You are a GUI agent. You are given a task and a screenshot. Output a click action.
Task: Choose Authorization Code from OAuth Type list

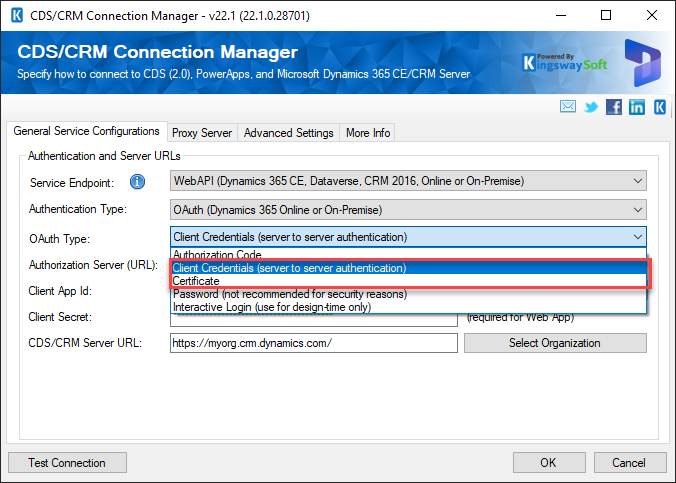(x=408, y=254)
